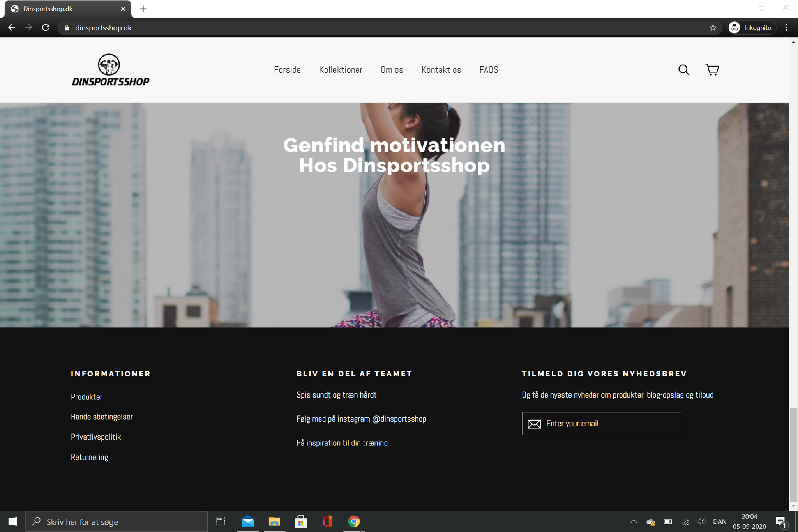This screenshot has height=532, width=798.
Task: Open the Kollektioner menu item
Action: pyautogui.click(x=341, y=70)
